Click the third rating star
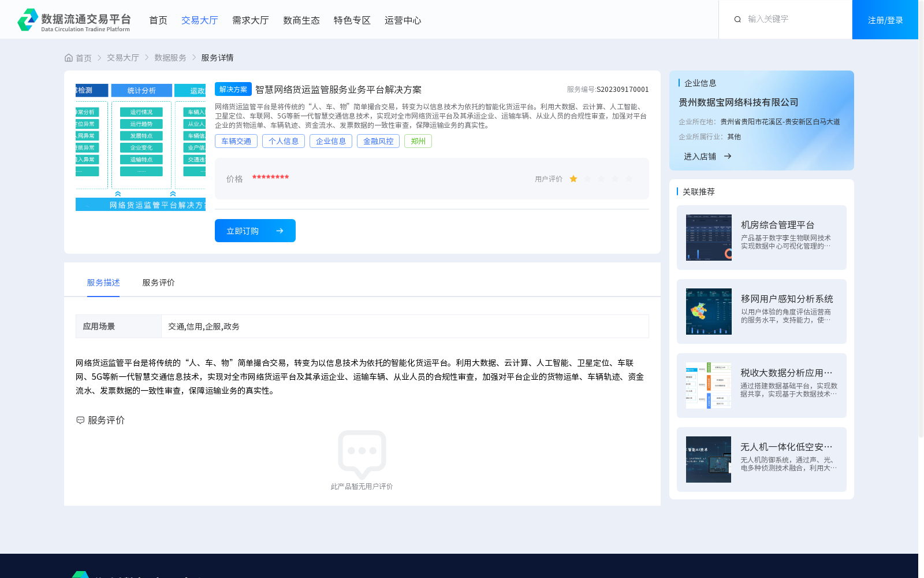This screenshot has width=924, height=578. click(601, 179)
